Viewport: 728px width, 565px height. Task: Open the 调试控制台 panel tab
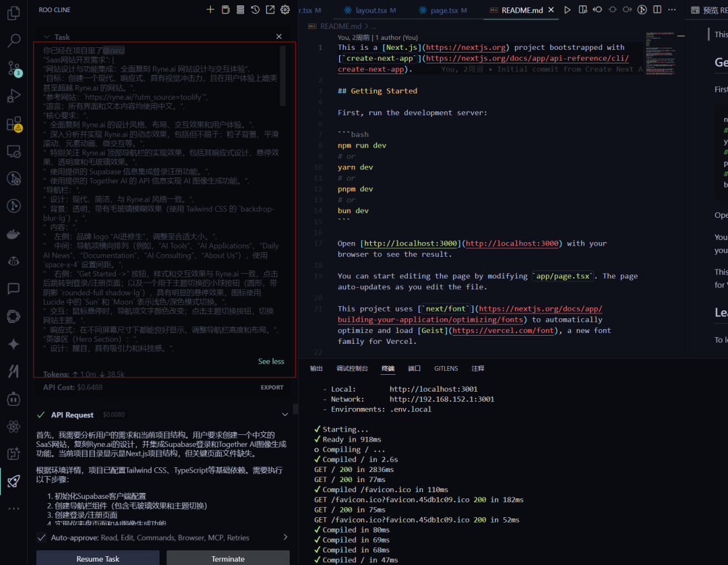click(x=352, y=368)
